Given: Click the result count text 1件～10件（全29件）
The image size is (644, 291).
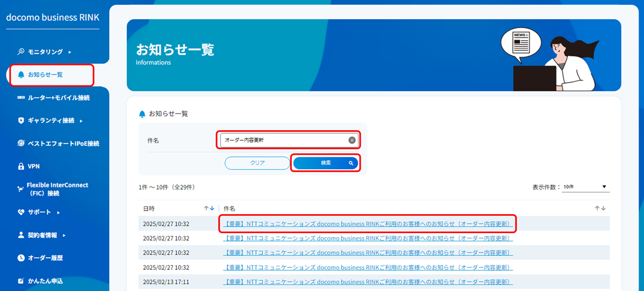Looking at the screenshot, I should point(167,187).
